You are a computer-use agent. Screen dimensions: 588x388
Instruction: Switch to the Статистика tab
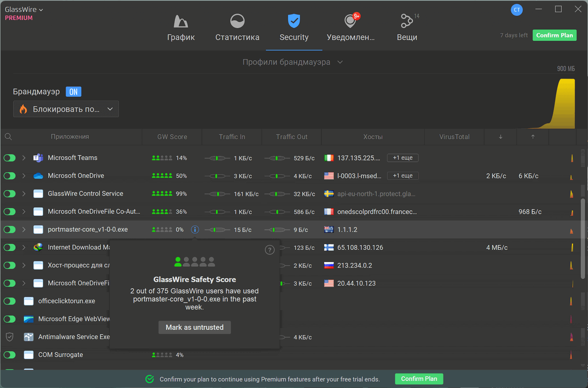click(237, 28)
